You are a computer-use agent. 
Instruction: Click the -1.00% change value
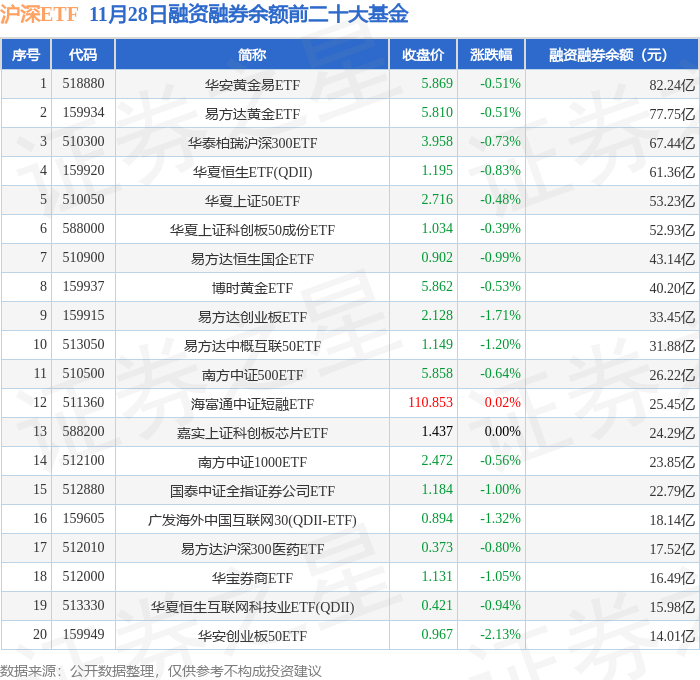tap(500, 489)
